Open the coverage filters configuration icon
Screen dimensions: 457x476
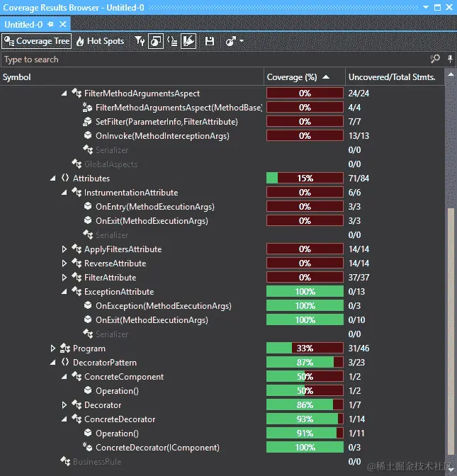pos(140,41)
